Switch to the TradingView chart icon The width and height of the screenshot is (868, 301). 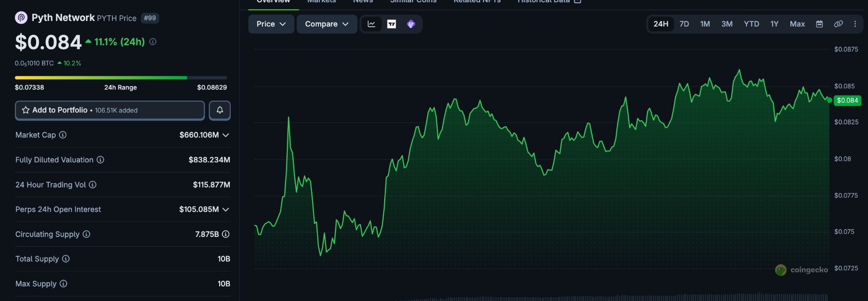click(x=392, y=24)
